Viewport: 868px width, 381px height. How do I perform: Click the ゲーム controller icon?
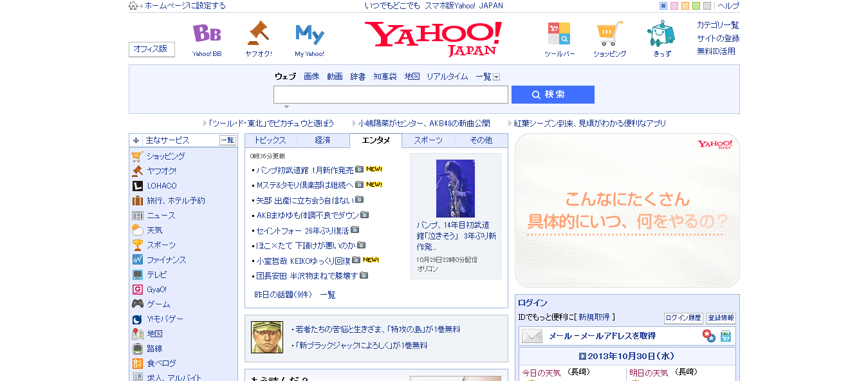pos(137,304)
